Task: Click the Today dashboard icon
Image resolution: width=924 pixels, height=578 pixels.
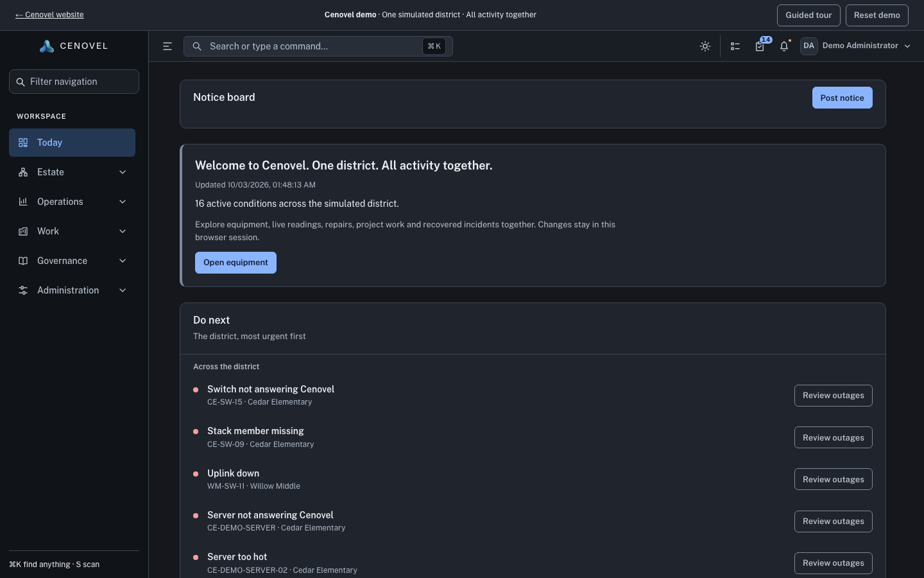Action: click(x=23, y=143)
